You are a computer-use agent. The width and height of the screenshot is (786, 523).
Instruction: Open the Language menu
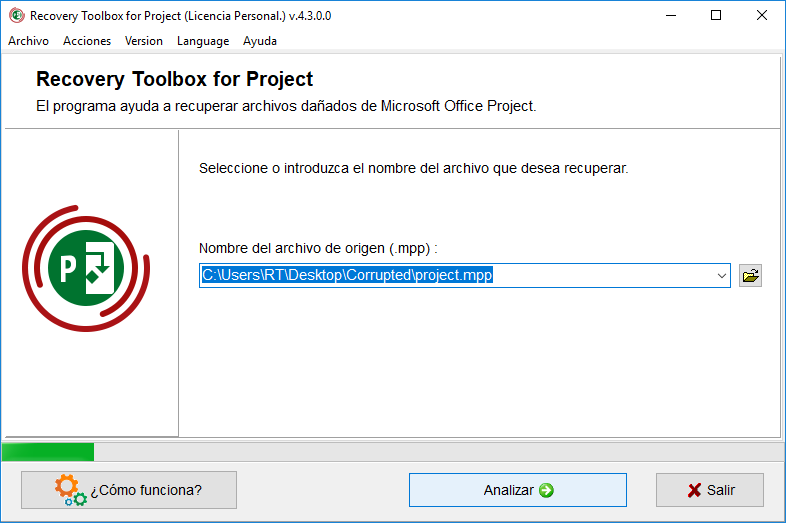click(203, 41)
